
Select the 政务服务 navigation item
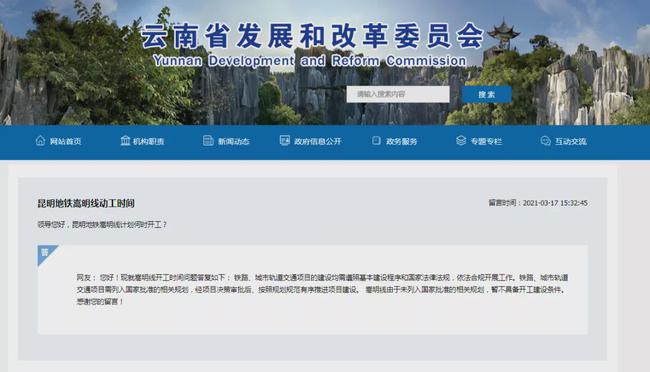tap(401, 141)
